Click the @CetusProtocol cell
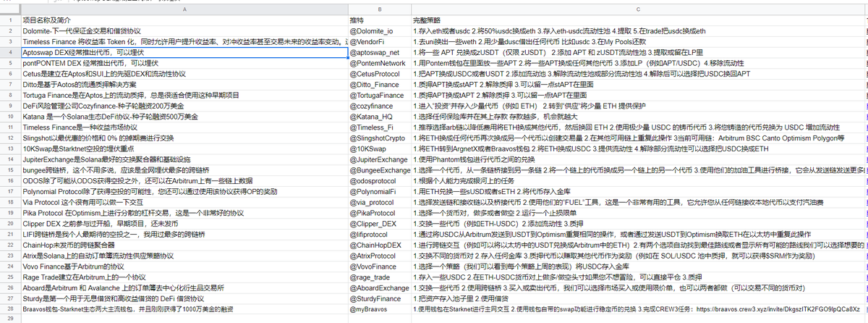The height and width of the screenshot is (323, 868). (x=379, y=74)
